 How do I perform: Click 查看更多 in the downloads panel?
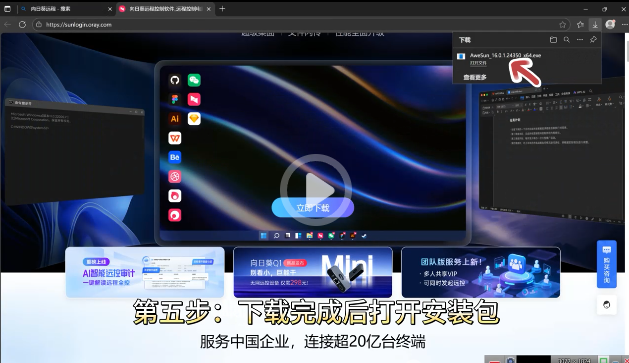point(475,77)
